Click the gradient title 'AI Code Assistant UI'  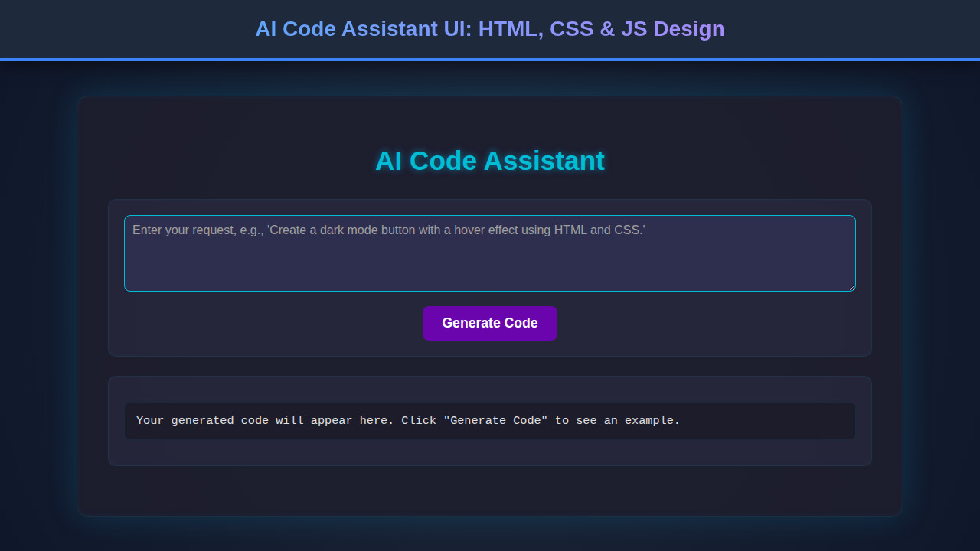point(489,28)
